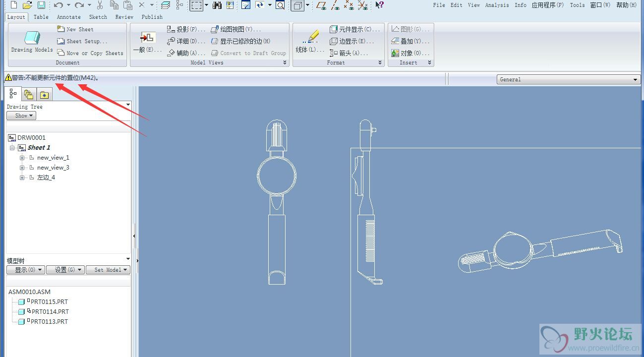Click the magnifier zoom window icon
This screenshot has width=644, height=357.
[280, 5]
